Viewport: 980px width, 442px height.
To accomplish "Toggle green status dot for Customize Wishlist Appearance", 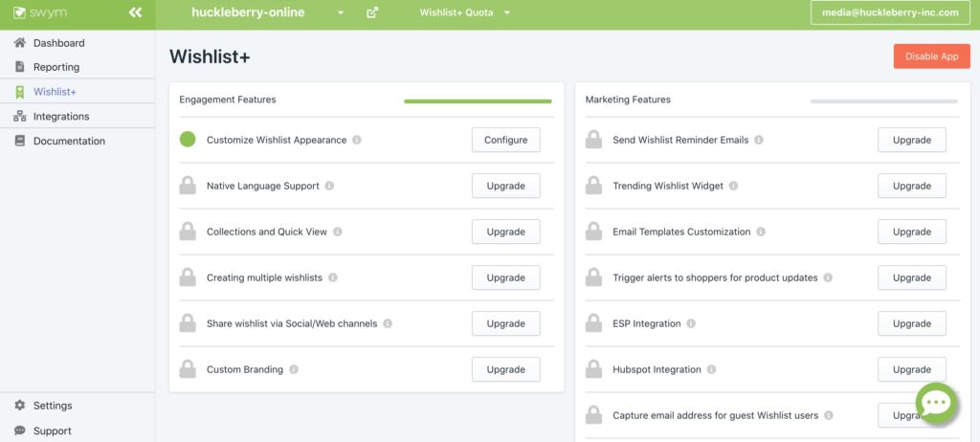I will coord(188,140).
